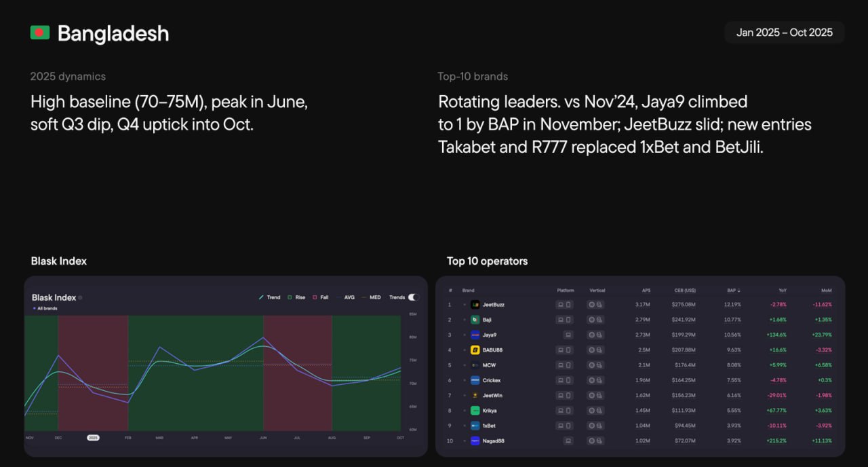Click the green Krikya logo icon

475,411
